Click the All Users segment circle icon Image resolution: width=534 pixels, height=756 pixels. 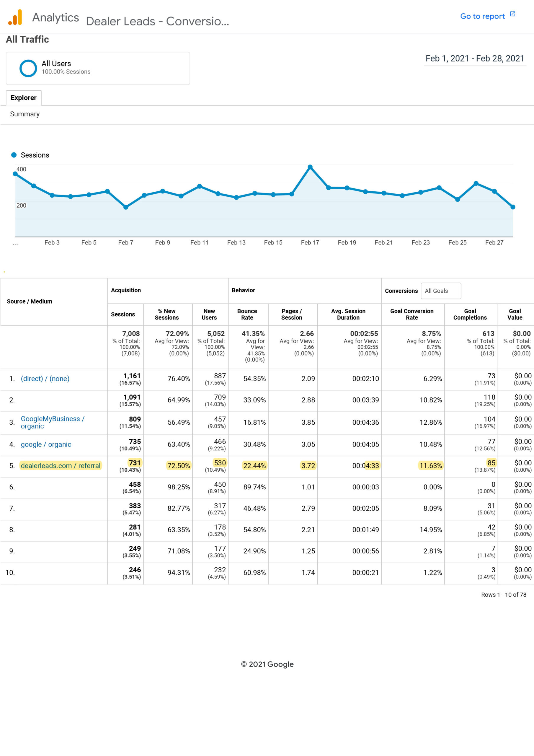pyautogui.click(x=28, y=68)
